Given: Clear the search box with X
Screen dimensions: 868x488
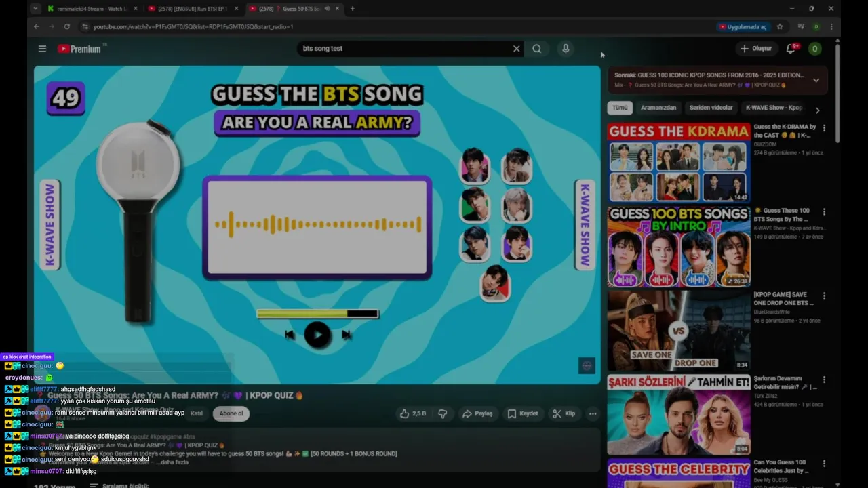Looking at the screenshot, I should pos(516,49).
